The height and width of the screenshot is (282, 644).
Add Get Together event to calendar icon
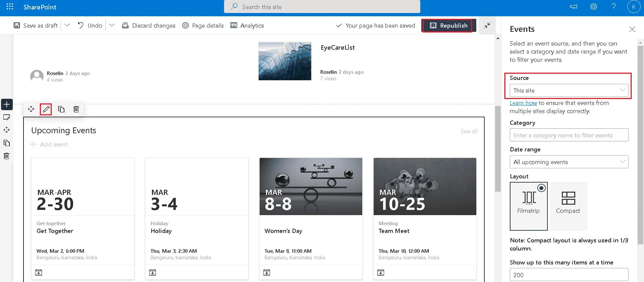tap(39, 272)
